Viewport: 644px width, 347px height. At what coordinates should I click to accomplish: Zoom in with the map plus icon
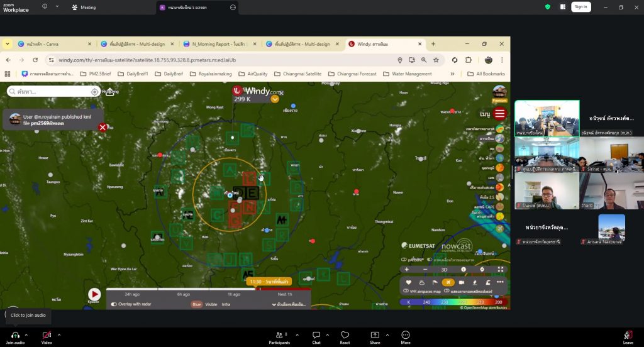tap(407, 269)
